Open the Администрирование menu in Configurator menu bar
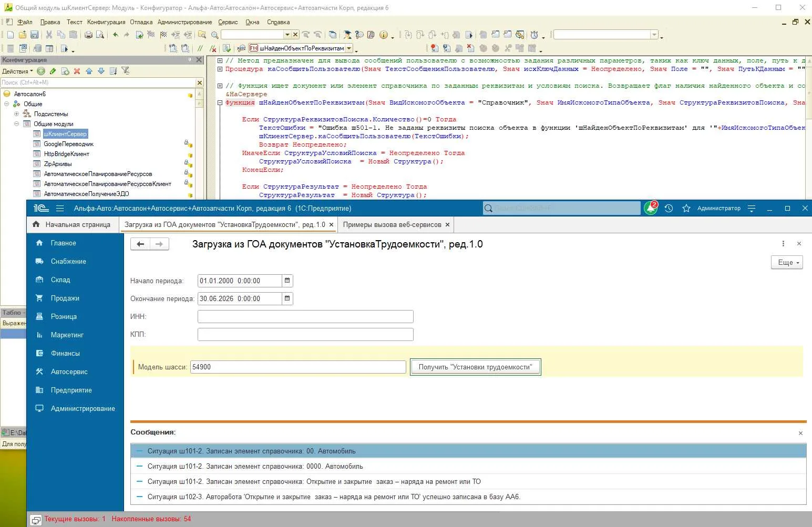 click(x=184, y=22)
